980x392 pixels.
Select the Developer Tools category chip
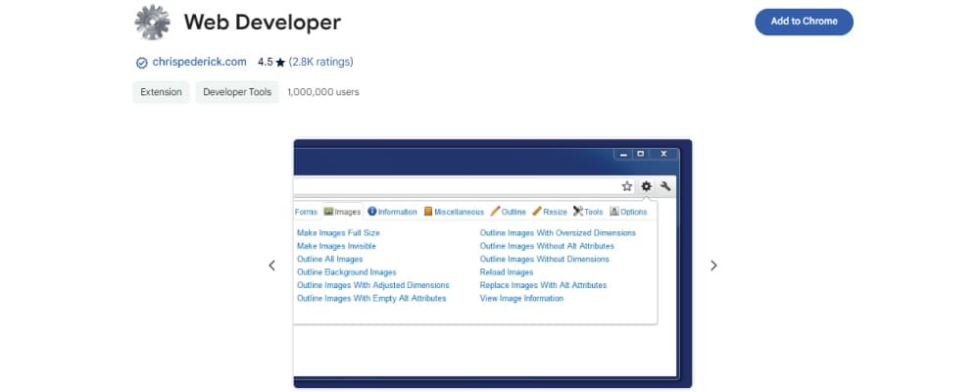coord(237,92)
